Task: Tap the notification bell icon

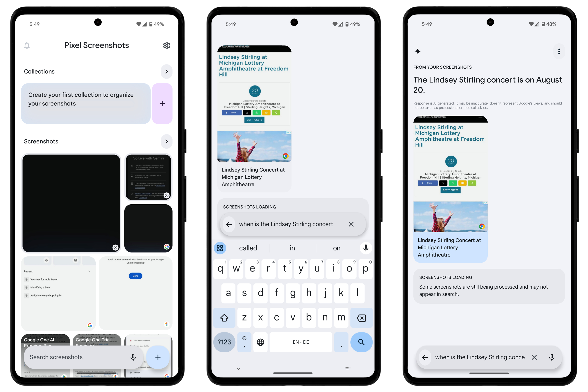Action: [x=27, y=45]
